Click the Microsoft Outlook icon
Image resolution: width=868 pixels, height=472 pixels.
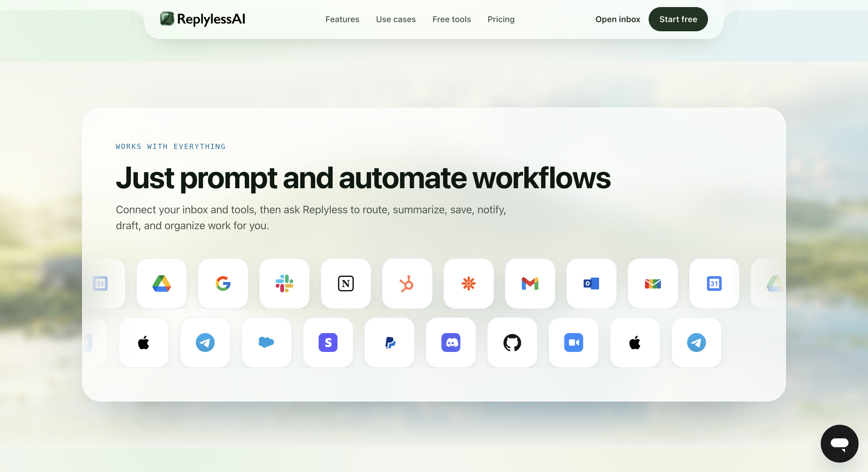(591, 283)
